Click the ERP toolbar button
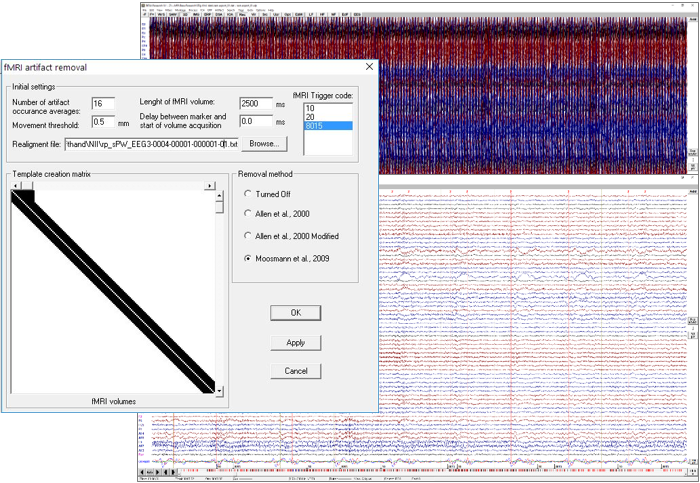Viewport: 700px width, 483px height. point(208,14)
